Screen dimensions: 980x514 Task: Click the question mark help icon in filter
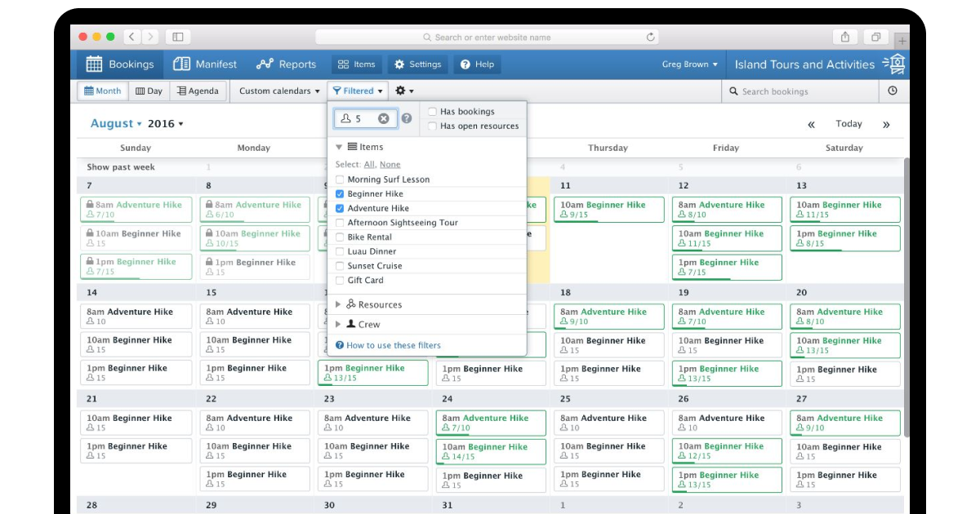pyautogui.click(x=407, y=119)
